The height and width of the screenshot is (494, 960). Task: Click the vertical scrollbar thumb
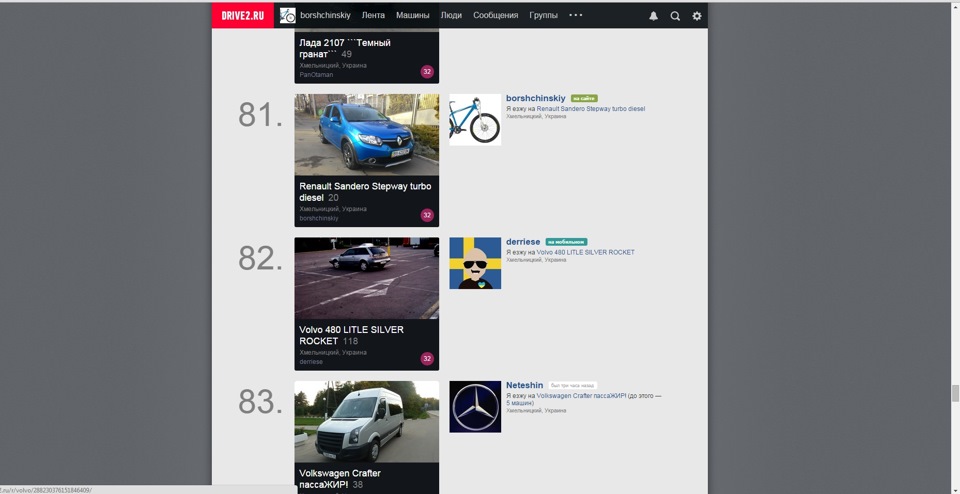click(x=955, y=394)
